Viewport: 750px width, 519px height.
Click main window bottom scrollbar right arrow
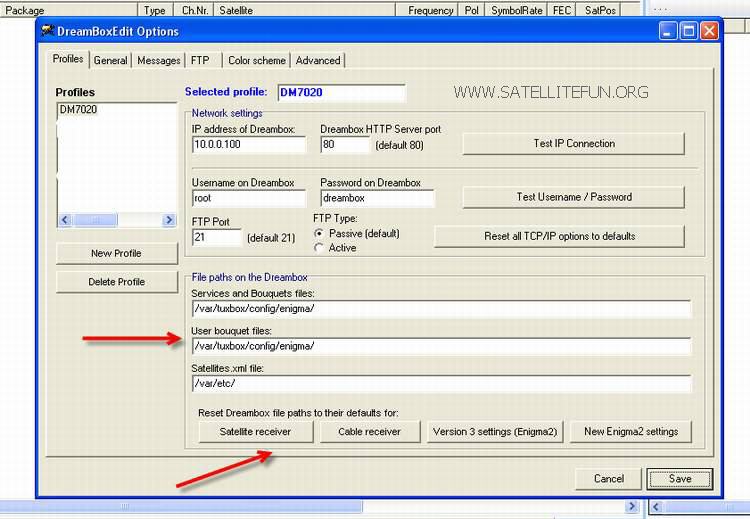tap(632, 506)
